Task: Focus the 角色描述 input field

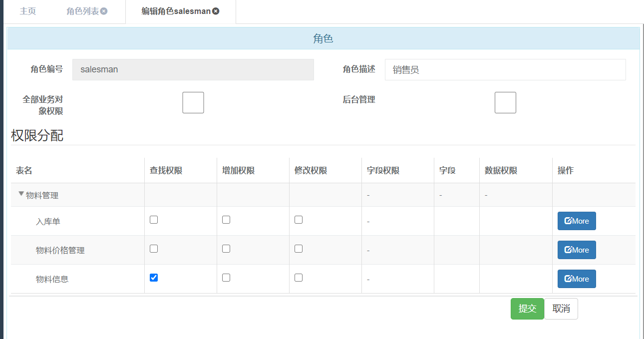Action: coord(505,69)
